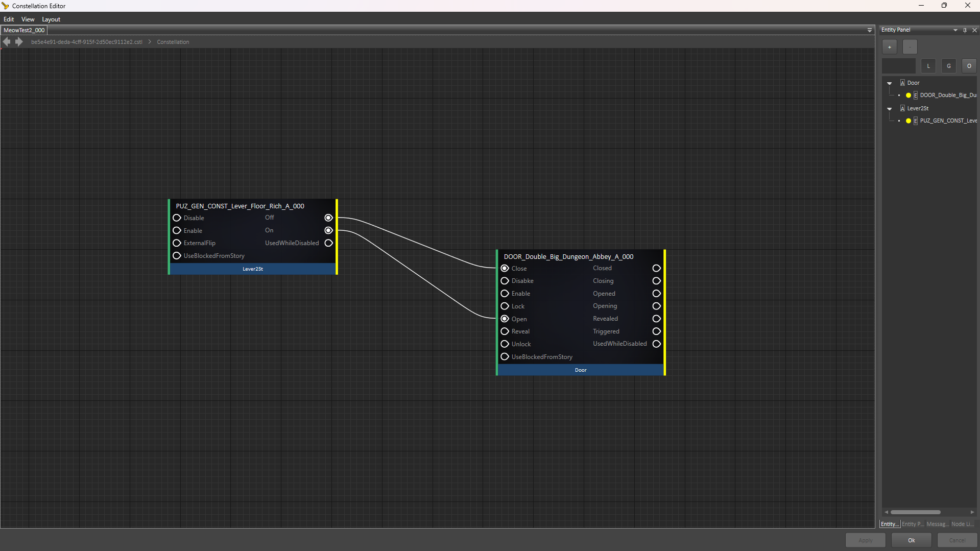This screenshot has width=980, height=551.
Task: Pin the Entity Panel
Action: coord(965,30)
